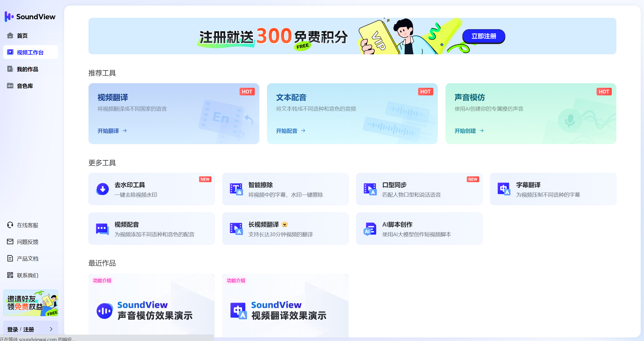Click the arrow next to 开始配音

pyautogui.click(x=303, y=131)
